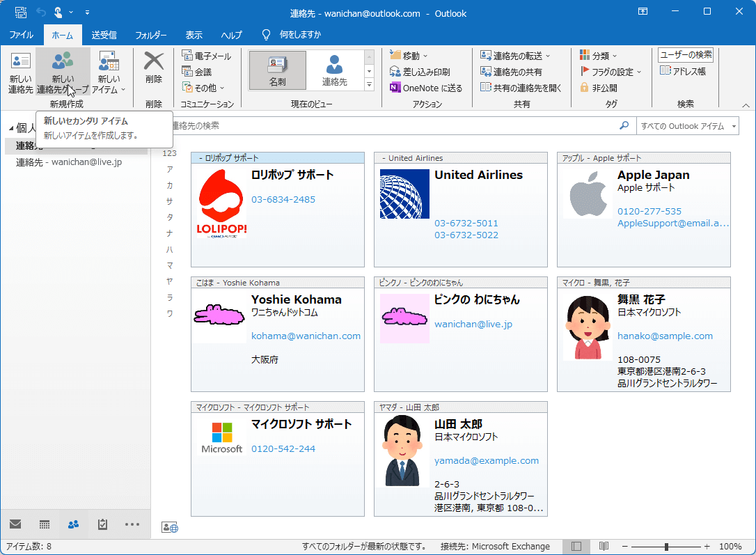The image size is (756, 555).
Task: Keep 名刺 business card view selected
Action: coord(277,70)
